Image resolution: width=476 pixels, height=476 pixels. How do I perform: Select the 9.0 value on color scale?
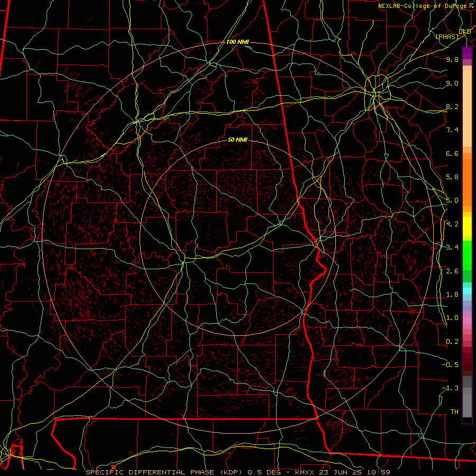pos(452,83)
